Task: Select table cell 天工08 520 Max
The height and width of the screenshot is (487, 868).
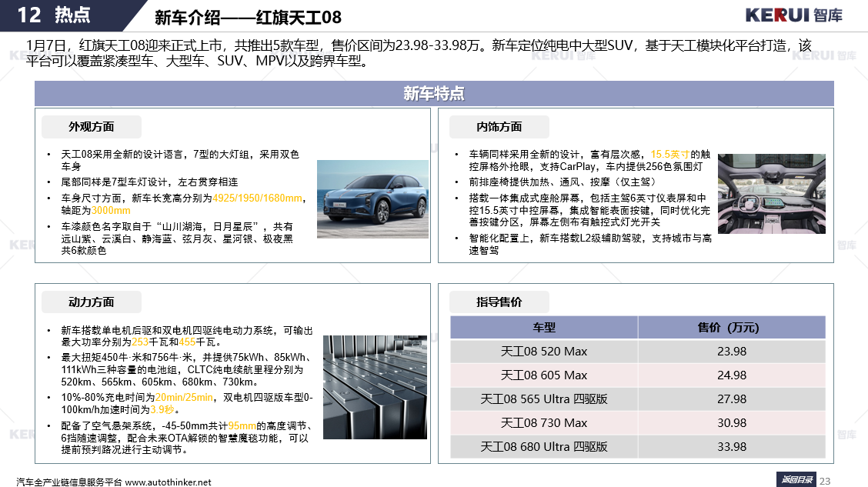Action: [x=544, y=352]
